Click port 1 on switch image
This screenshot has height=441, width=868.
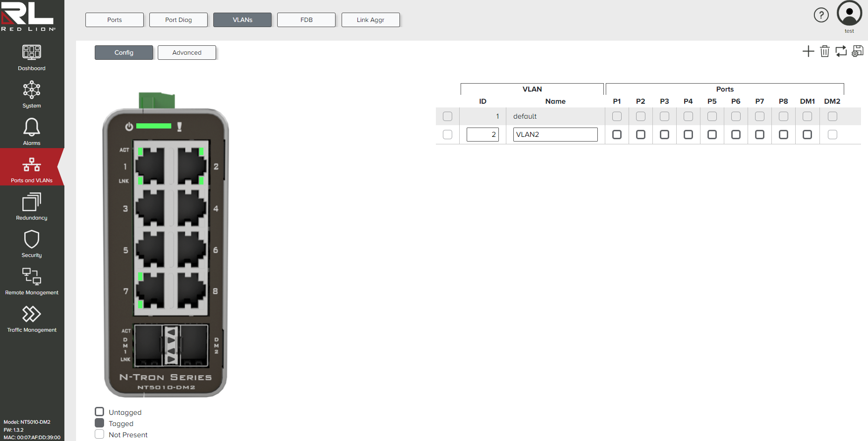click(150, 166)
